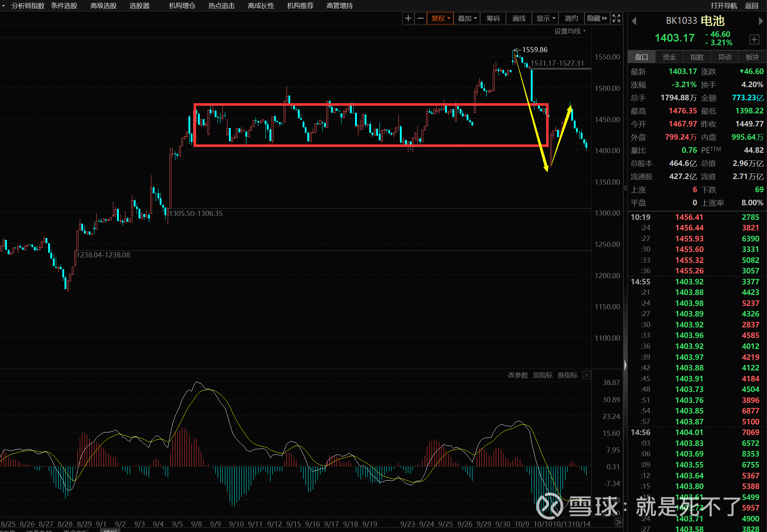The height and width of the screenshot is (532, 767).
Task: Click 换指标 to change indicator
Action: coord(567,375)
